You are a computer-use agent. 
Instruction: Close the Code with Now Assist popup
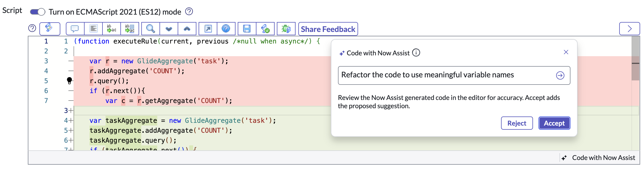[x=566, y=52]
